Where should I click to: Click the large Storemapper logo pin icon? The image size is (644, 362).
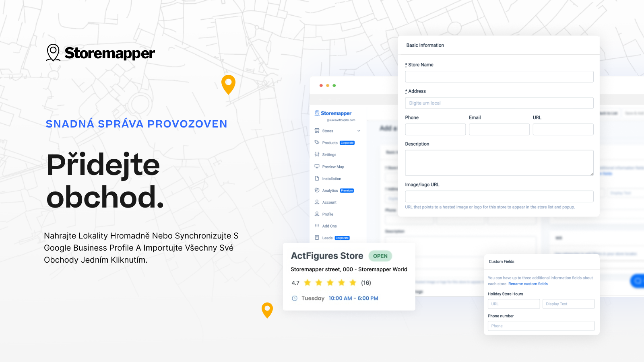(53, 53)
